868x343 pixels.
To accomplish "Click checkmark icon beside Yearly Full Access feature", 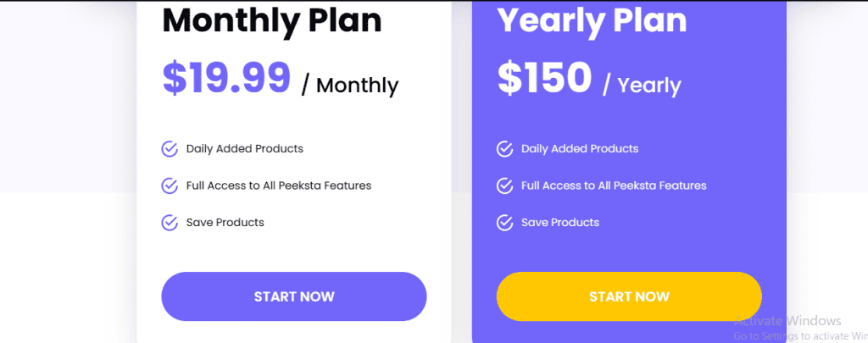I will (504, 185).
